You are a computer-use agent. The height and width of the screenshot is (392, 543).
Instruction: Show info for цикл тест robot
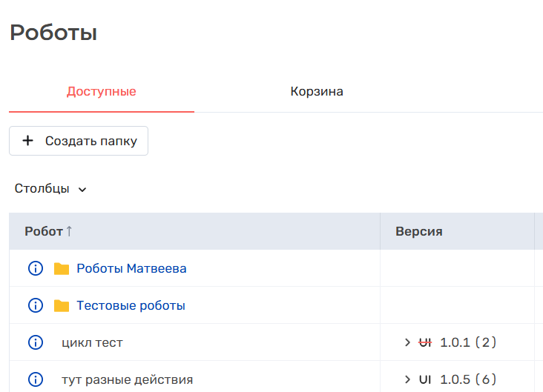[35, 342]
